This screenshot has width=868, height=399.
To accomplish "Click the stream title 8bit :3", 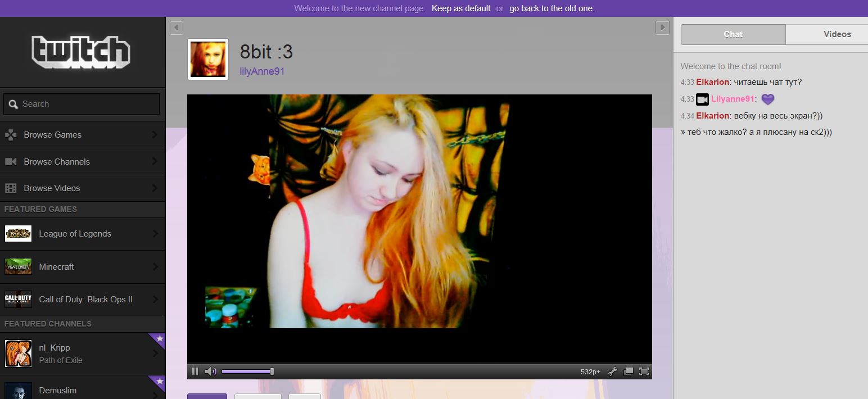I will (x=266, y=52).
